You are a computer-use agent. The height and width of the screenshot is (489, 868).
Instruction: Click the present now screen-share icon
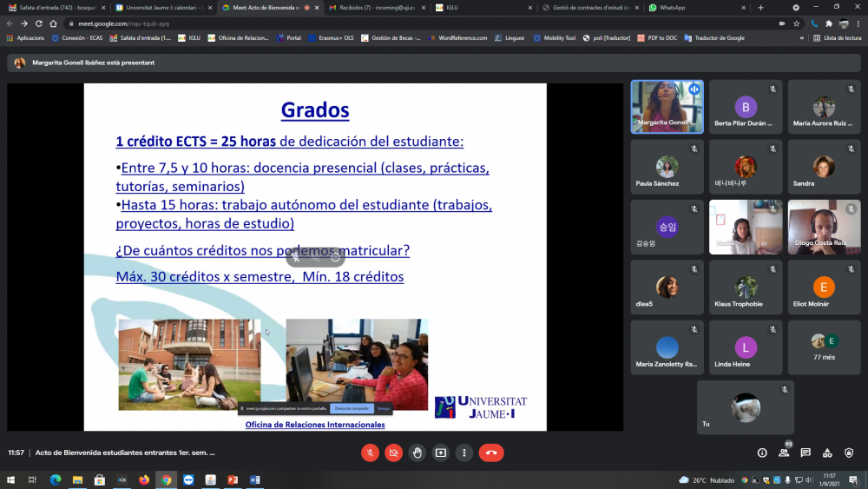click(441, 453)
